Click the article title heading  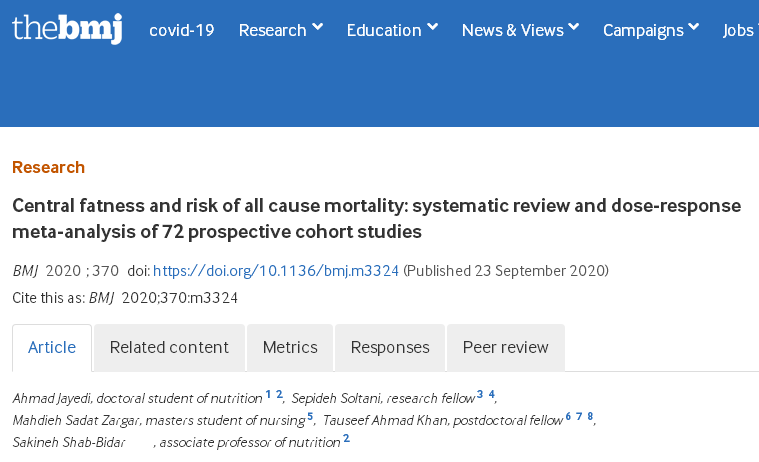[x=376, y=219]
